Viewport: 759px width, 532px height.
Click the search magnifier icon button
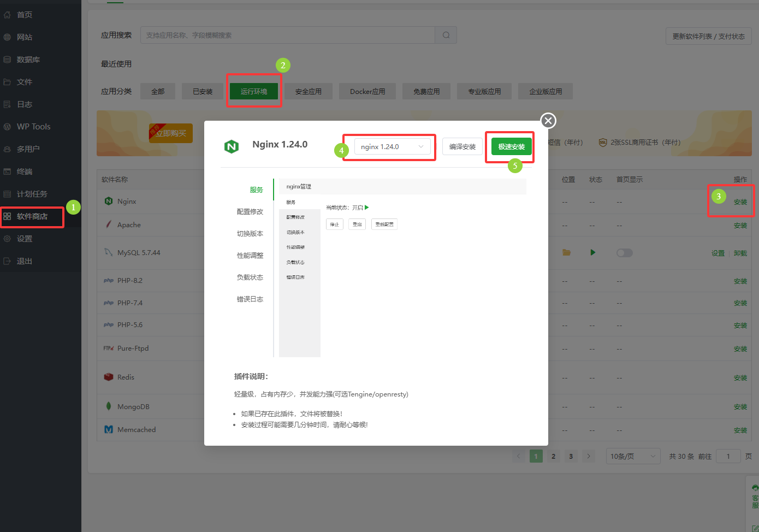(x=446, y=35)
